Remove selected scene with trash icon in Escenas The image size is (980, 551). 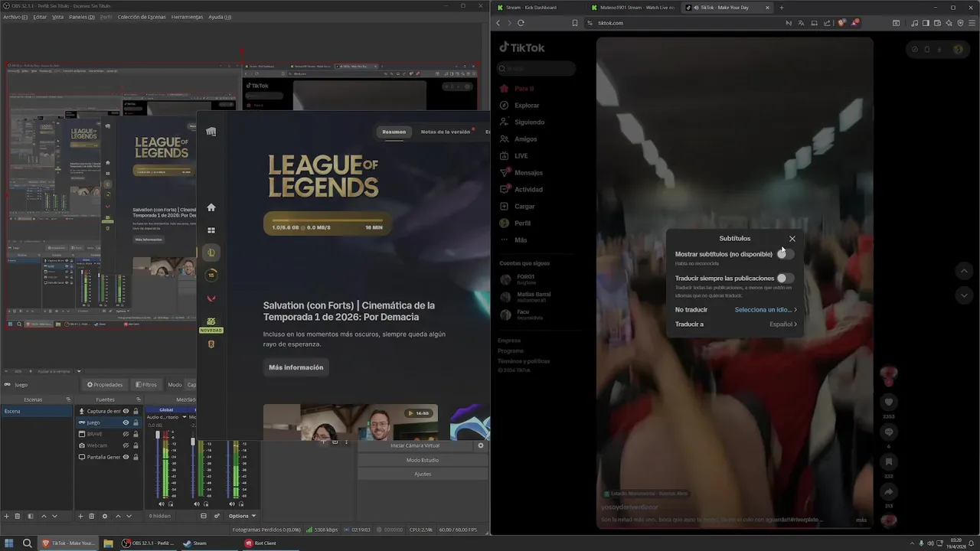[18, 516]
